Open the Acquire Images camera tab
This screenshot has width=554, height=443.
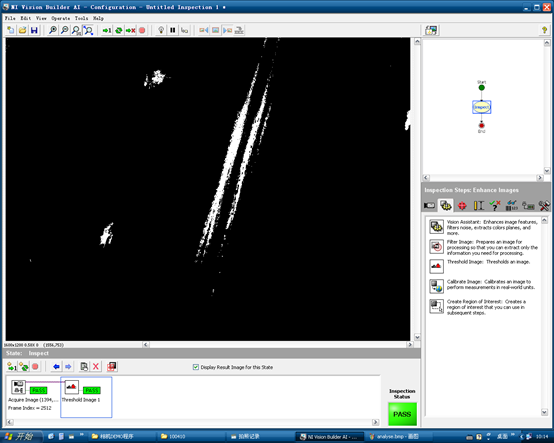[x=429, y=205]
